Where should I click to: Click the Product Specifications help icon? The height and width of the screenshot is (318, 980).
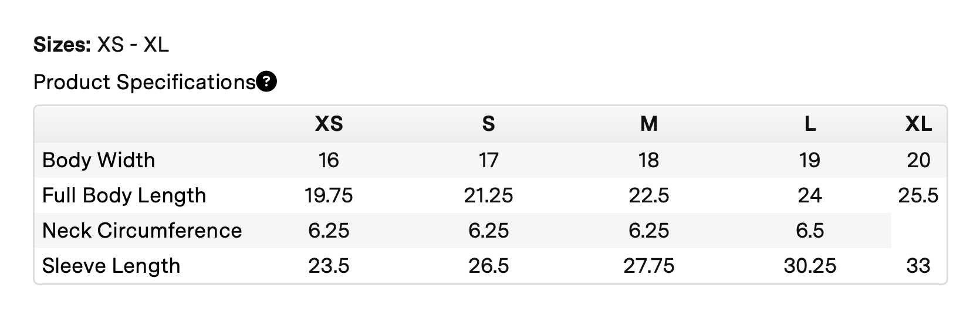[x=267, y=82]
